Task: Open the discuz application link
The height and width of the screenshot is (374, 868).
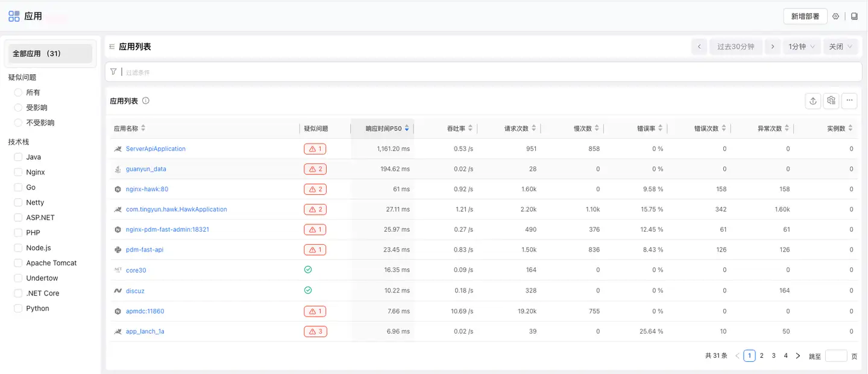Action: tap(135, 291)
